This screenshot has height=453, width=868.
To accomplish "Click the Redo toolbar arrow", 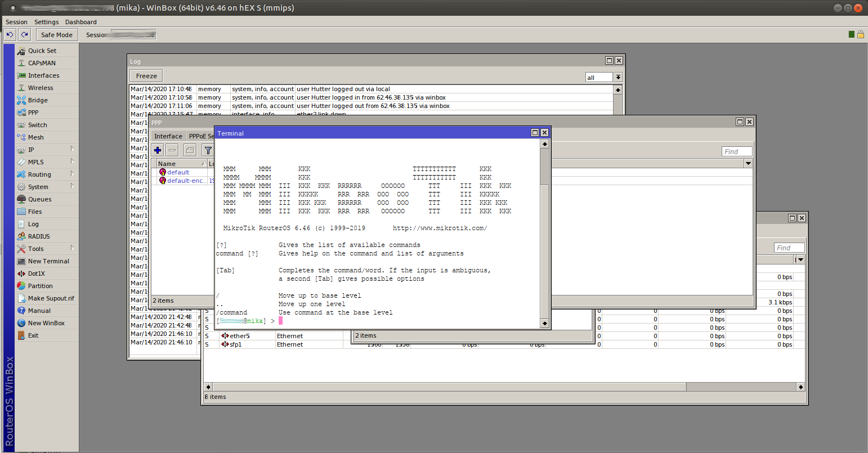I will (24, 34).
